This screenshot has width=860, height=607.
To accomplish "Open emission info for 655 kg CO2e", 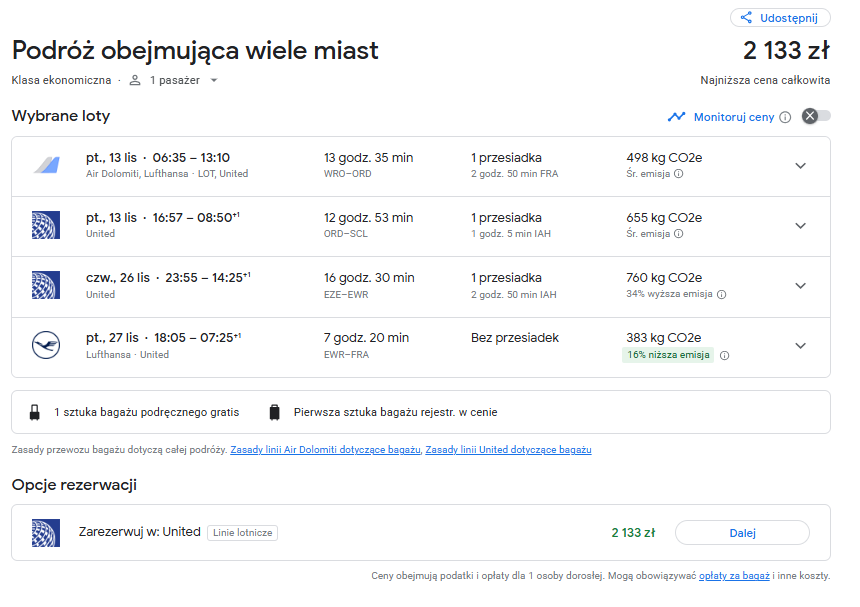I will pos(678,234).
